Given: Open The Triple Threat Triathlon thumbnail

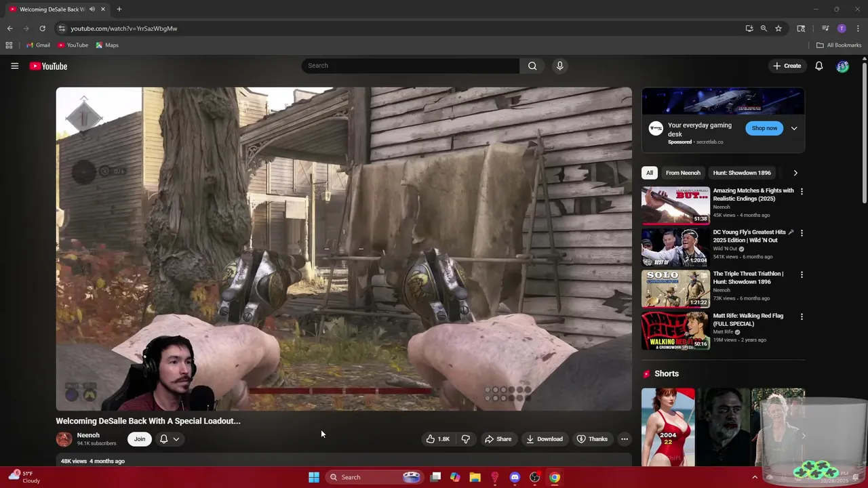Looking at the screenshot, I should pos(675,289).
